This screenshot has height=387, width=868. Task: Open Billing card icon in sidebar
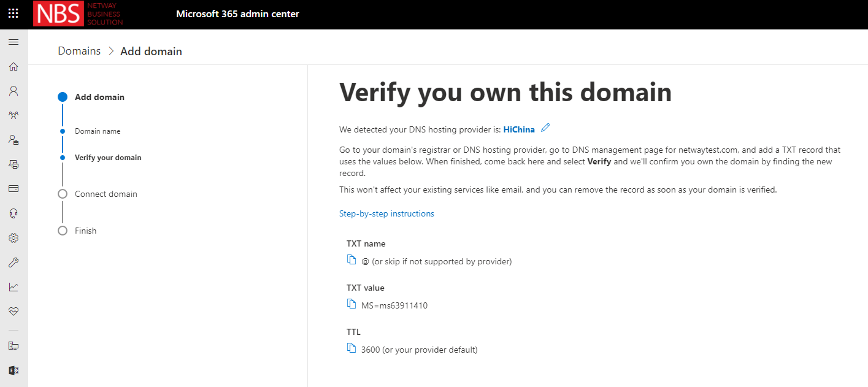point(13,189)
